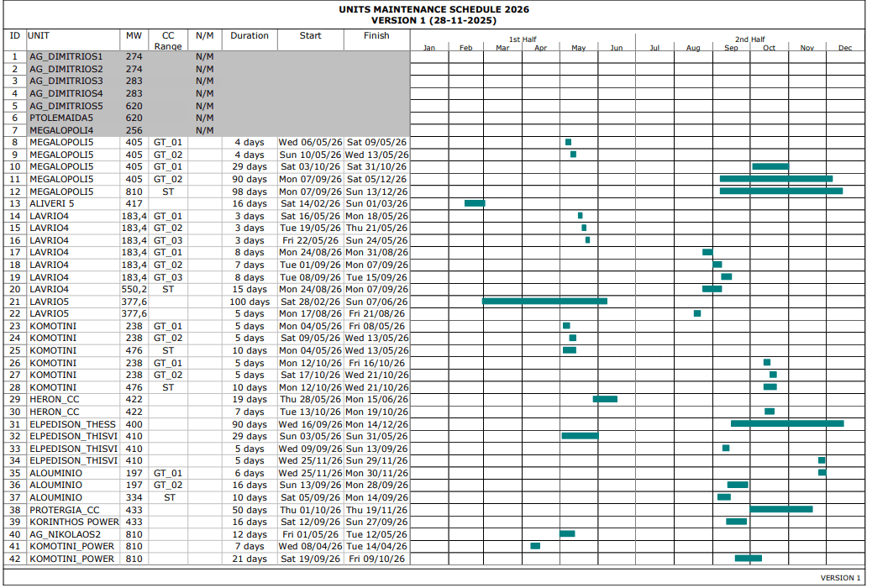Click the 'KORINTHOS POWER' unit cell

(74, 522)
